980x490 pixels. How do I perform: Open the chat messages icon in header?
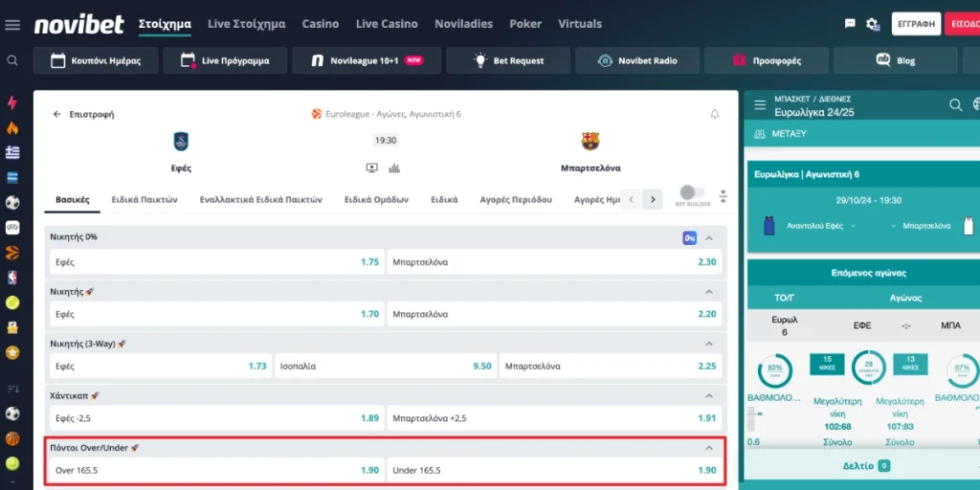click(850, 24)
